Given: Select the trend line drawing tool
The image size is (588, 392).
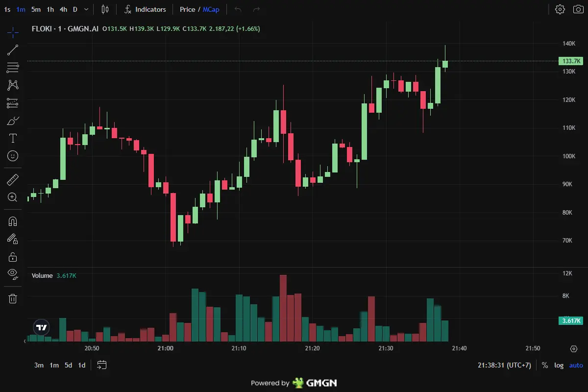Looking at the screenshot, I should pos(13,49).
